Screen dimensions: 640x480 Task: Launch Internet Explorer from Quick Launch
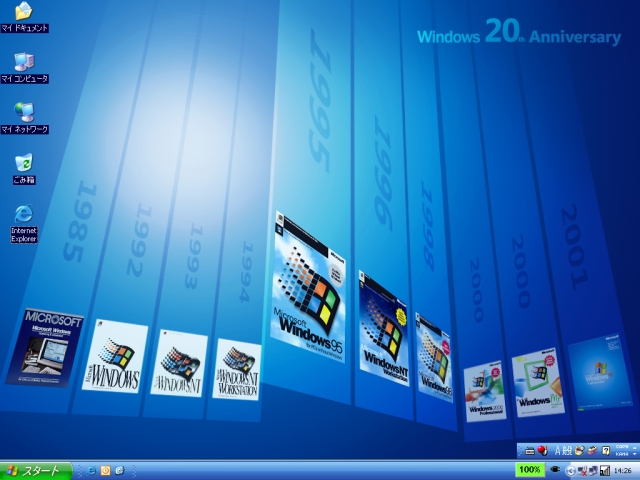pyautogui.click(x=91, y=471)
